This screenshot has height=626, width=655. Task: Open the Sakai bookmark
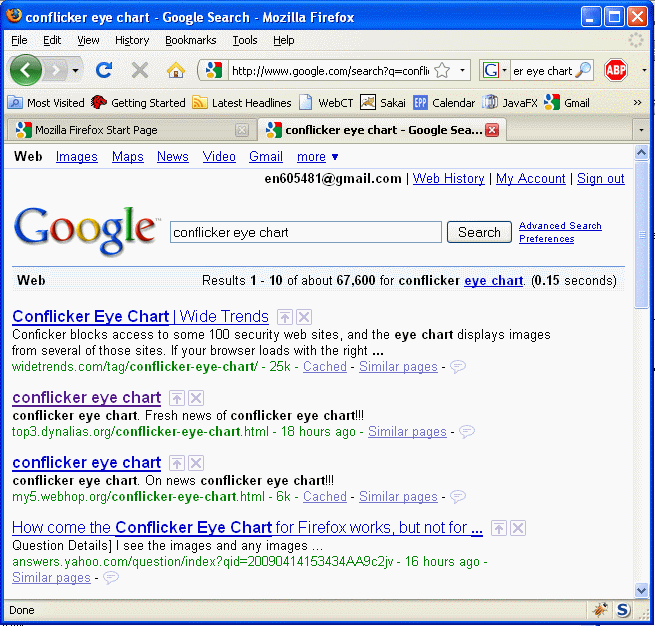(x=383, y=102)
